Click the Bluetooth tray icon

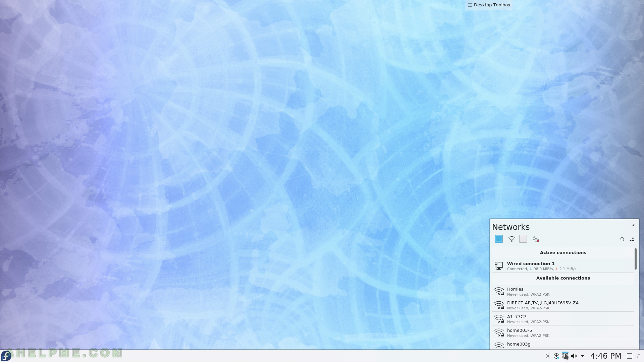(548, 356)
